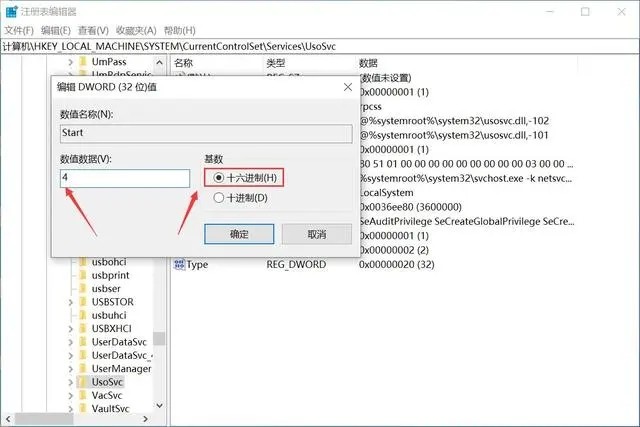Select the USBSTOR folder icon
The image size is (640, 427).
(x=83, y=302)
